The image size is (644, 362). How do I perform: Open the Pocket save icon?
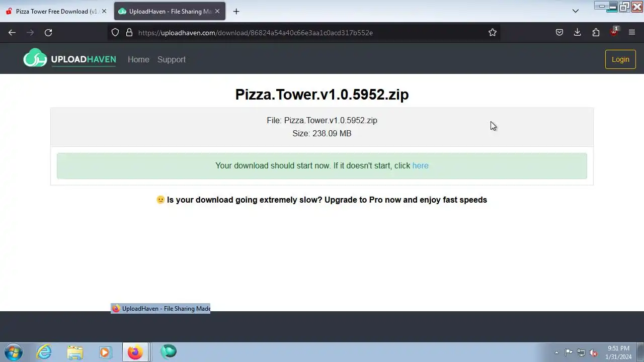[x=559, y=32]
